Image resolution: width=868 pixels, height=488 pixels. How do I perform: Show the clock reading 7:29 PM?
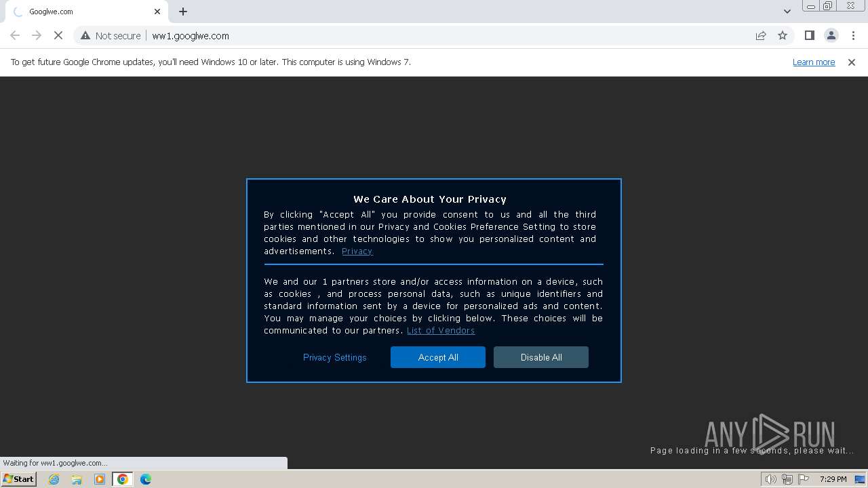click(x=833, y=479)
